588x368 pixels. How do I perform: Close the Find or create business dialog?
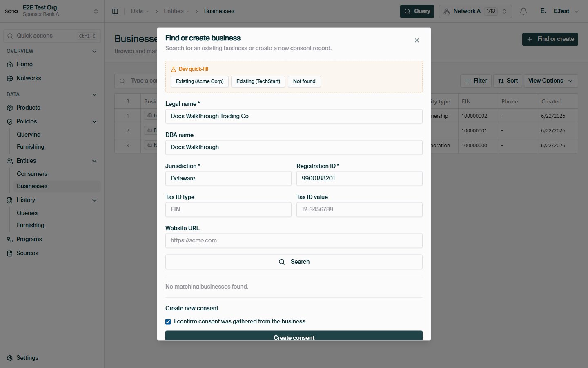(417, 40)
